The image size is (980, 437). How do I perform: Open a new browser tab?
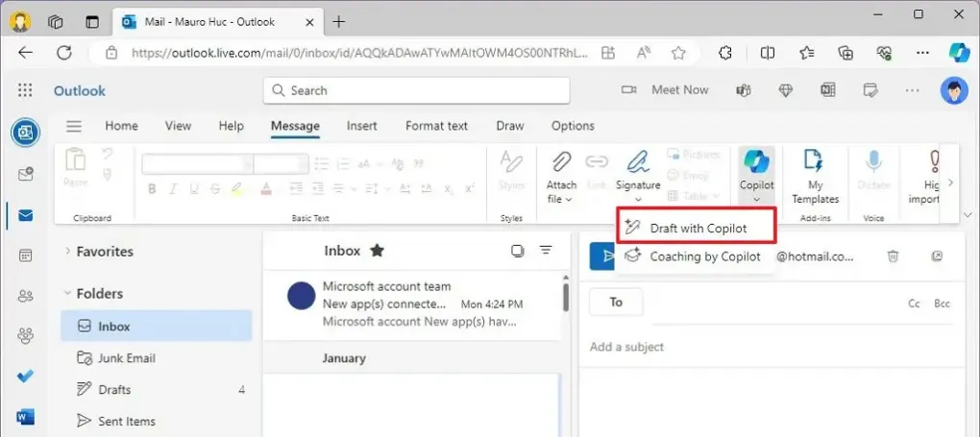click(x=339, y=22)
